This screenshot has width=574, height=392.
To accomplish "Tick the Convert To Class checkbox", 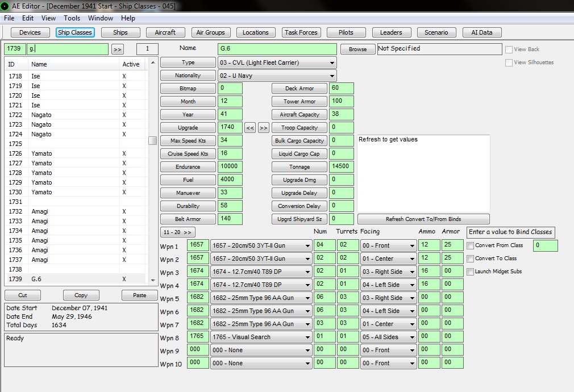I will coord(471,258).
